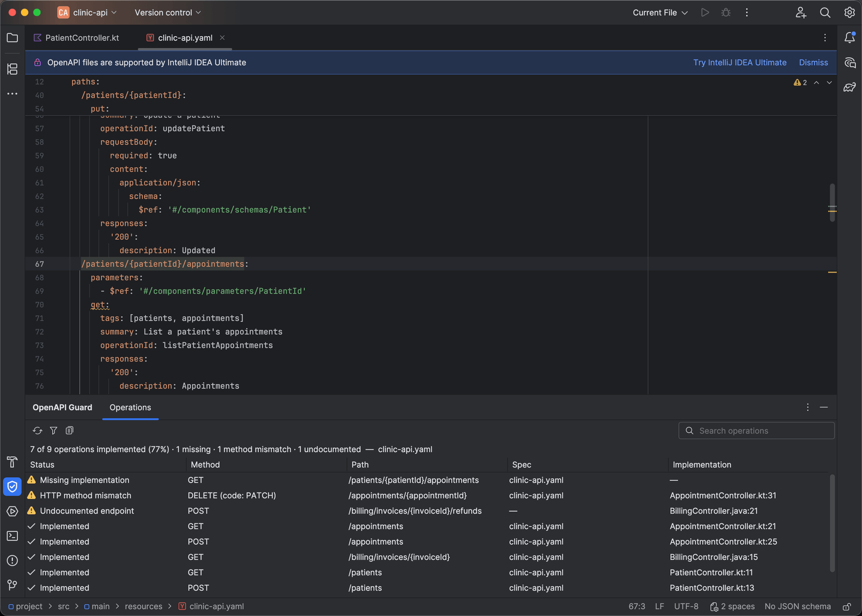Image resolution: width=862 pixels, height=616 pixels.
Task: Switch to the PatientController.kt tab
Action: [77, 38]
